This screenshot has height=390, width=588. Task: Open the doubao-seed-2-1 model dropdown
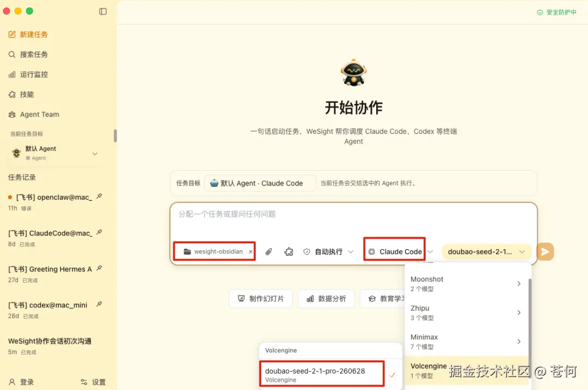tap(486, 252)
